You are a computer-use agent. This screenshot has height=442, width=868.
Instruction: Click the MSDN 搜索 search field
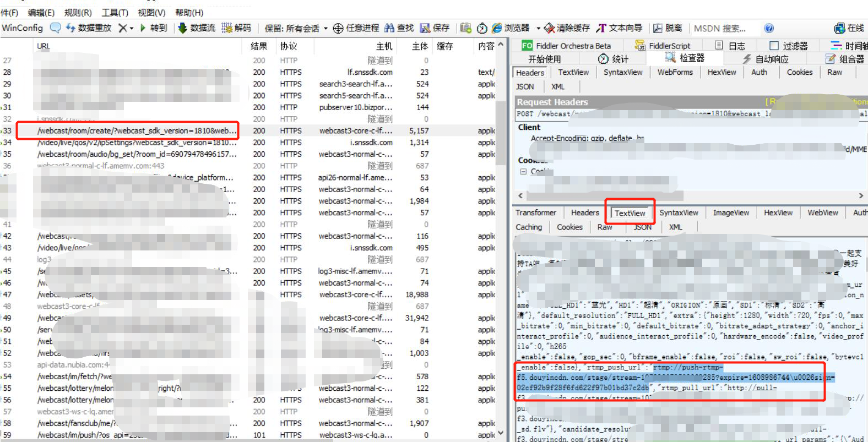click(x=723, y=28)
